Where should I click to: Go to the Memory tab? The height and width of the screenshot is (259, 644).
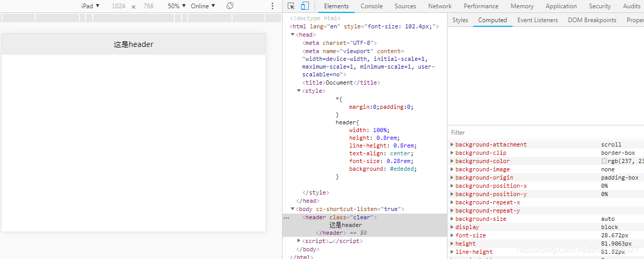point(522,6)
